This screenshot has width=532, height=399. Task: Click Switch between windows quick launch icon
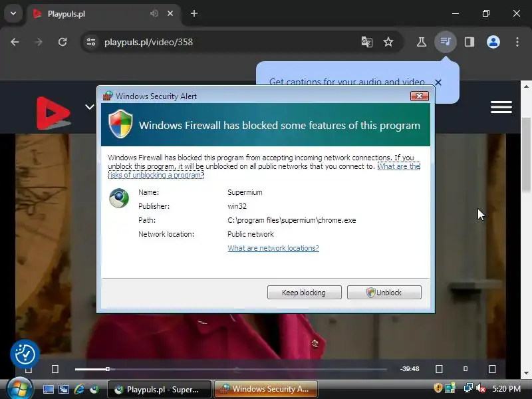point(63,389)
